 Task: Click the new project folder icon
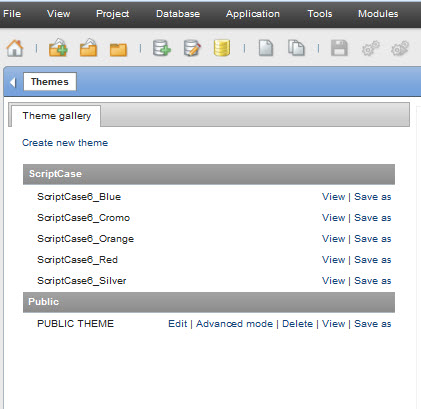pos(58,48)
